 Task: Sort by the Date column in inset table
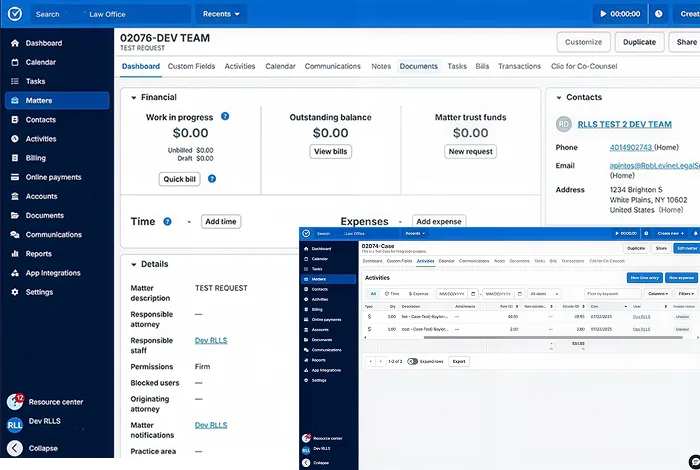(608, 307)
